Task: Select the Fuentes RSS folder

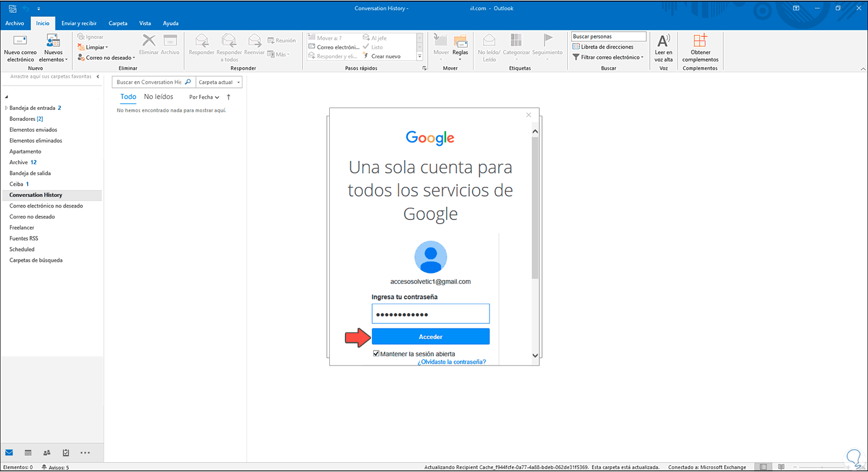Action: coord(24,238)
